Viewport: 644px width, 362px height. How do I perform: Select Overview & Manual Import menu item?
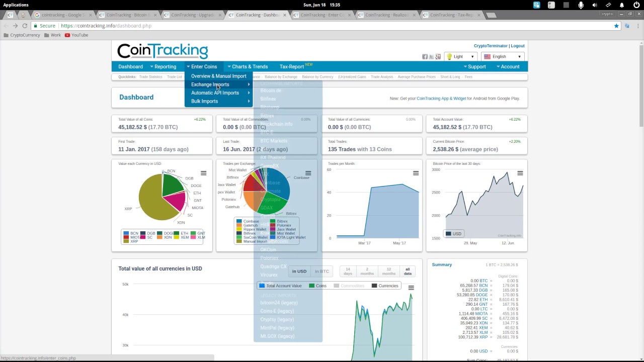point(218,76)
